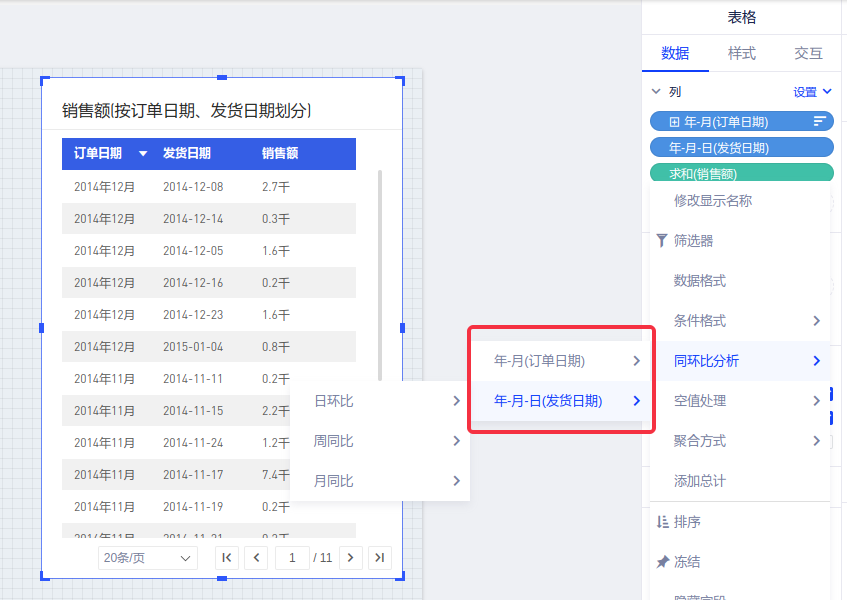847x600 pixels.
Task: Expand the 日环比 submenu
Action: (380, 401)
